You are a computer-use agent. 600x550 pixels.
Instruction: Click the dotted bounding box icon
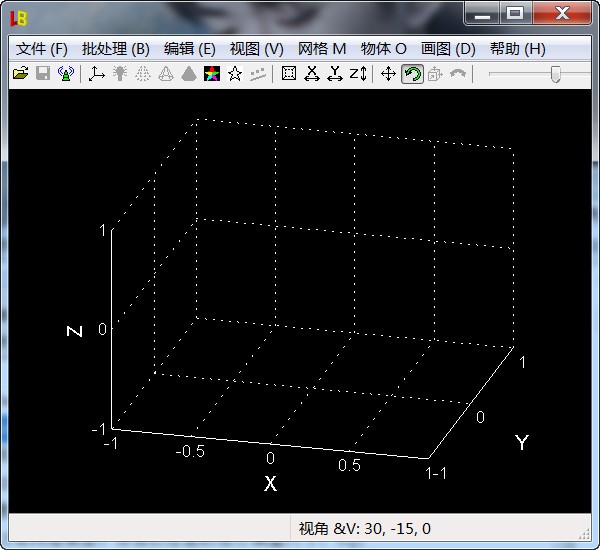pos(289,74)
